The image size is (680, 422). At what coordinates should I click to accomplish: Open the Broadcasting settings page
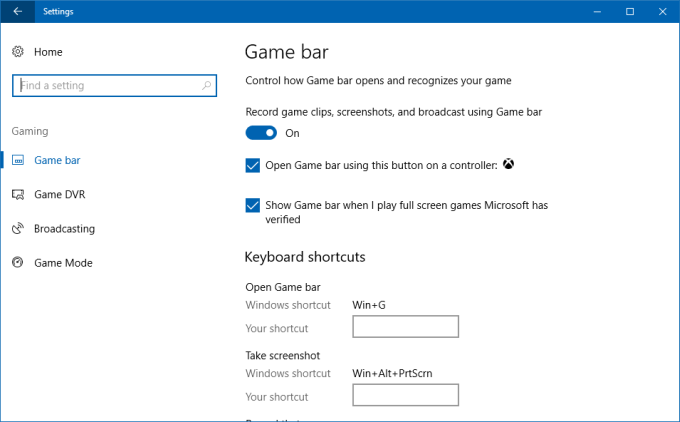(x=65, y=229)
